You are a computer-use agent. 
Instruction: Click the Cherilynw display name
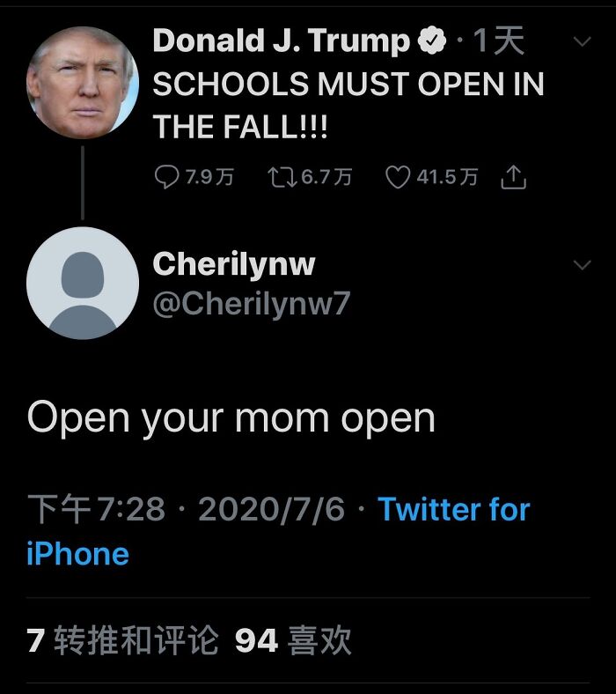pyautogui.click(x=234, y=265)
